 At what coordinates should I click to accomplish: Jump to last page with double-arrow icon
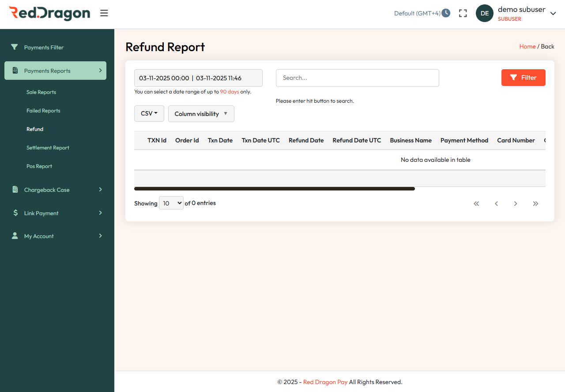535,203
